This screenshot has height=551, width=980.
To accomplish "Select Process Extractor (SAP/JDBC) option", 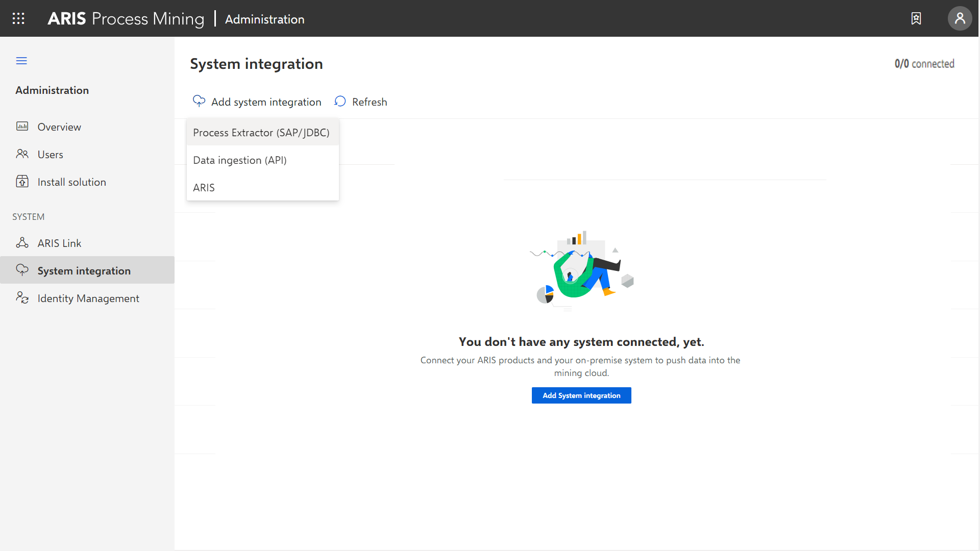I will [x=263, y=133].
